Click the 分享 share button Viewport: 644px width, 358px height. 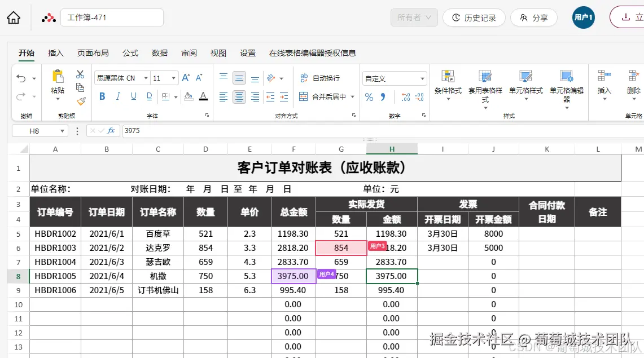[533, 17]
